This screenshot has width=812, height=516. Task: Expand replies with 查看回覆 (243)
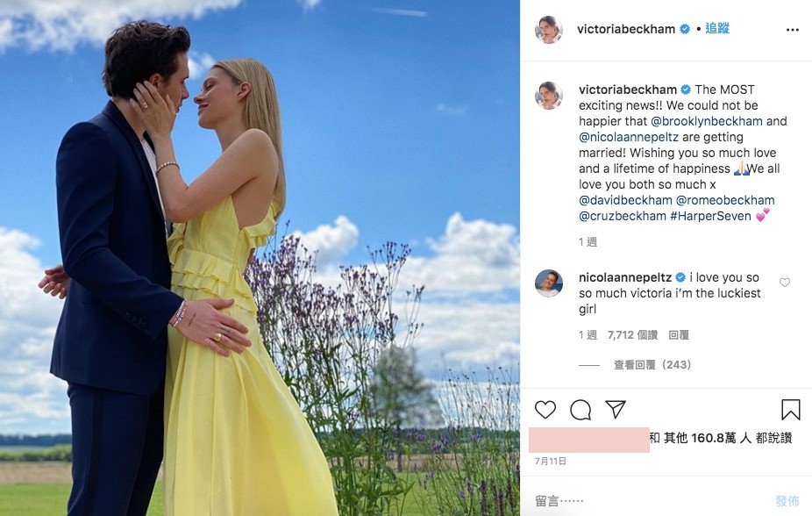(x=652, y=365)
